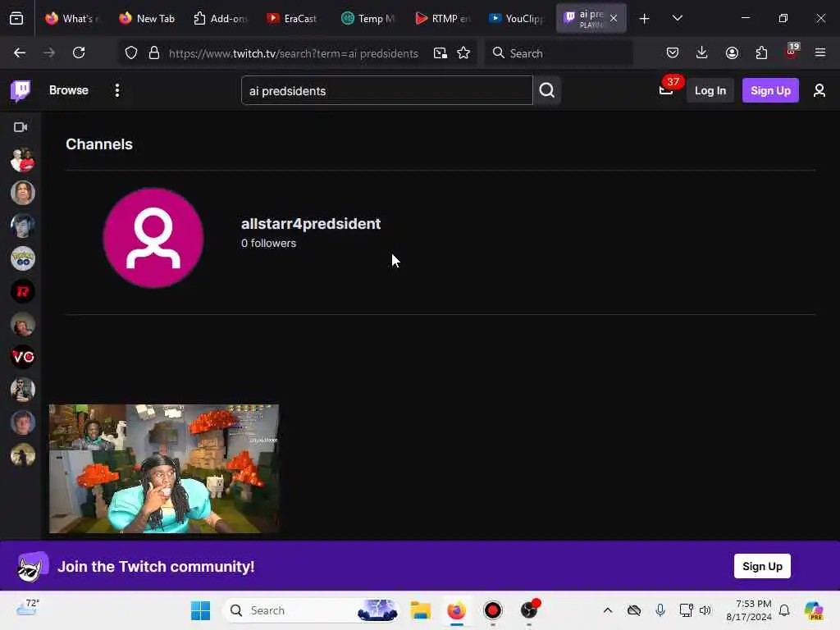The width and height of the screenshot is (840, 630).
Task: Expand followed channels camera icon in sidebar
Action: (x=21, y=127)
